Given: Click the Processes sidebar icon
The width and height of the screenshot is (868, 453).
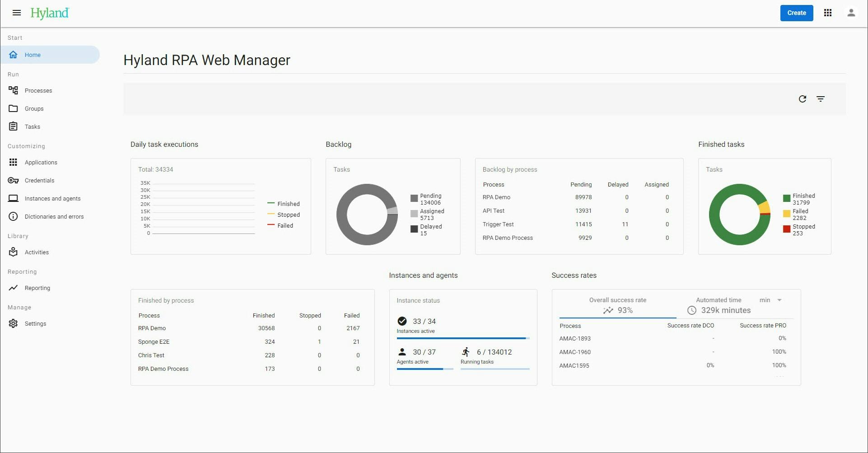Looking at the screenshot, I should pos(13,90).
